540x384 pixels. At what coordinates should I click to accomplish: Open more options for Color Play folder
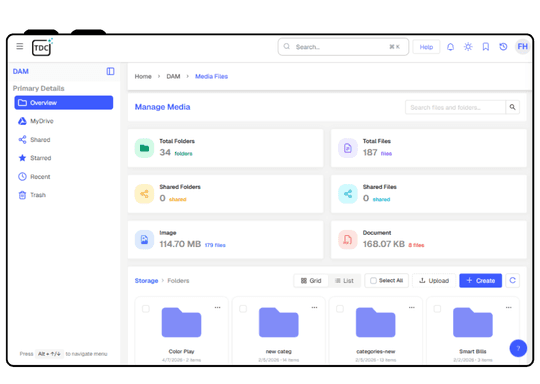[217, 307]
